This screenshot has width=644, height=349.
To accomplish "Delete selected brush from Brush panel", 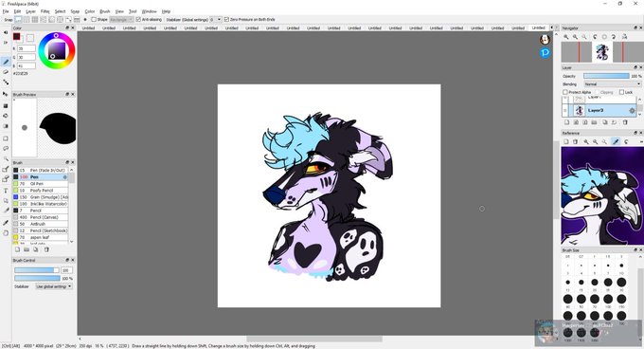I will click(46, 249).
